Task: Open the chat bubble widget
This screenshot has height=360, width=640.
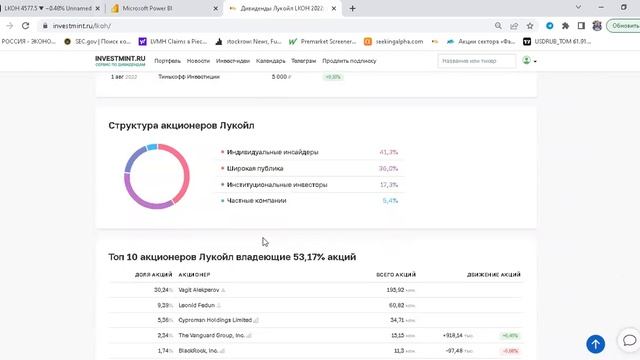Action: pos(630,340)
